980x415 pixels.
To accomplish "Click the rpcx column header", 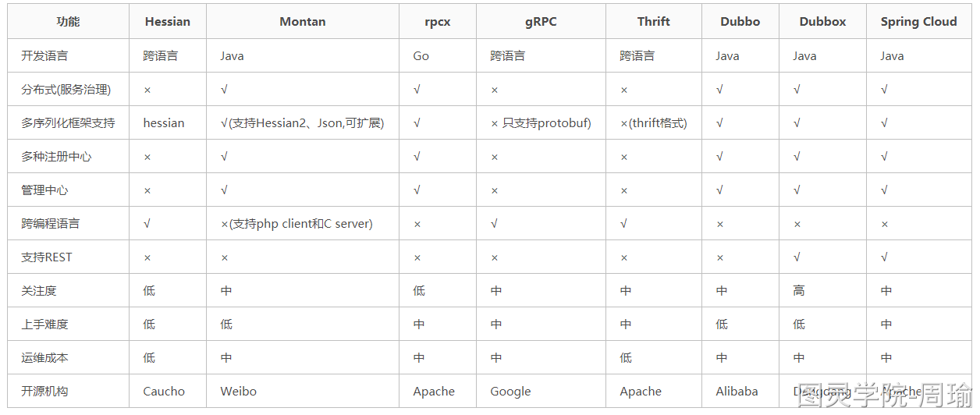I will pos(438,22).
